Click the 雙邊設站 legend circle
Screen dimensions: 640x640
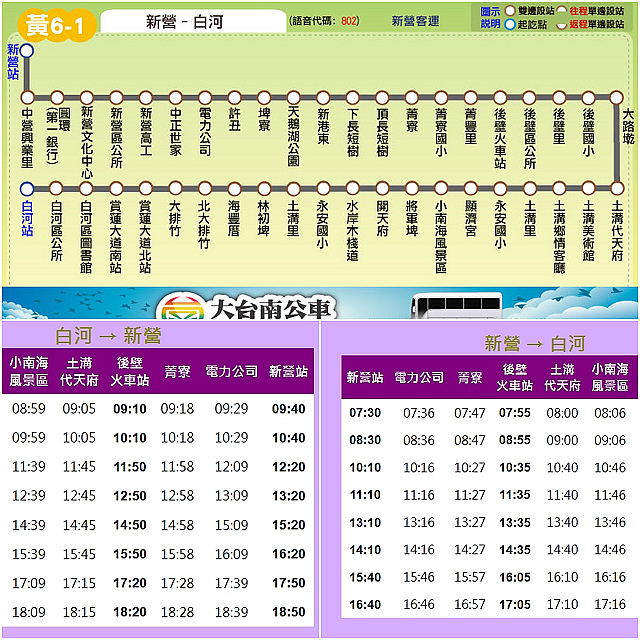[510, 11]
